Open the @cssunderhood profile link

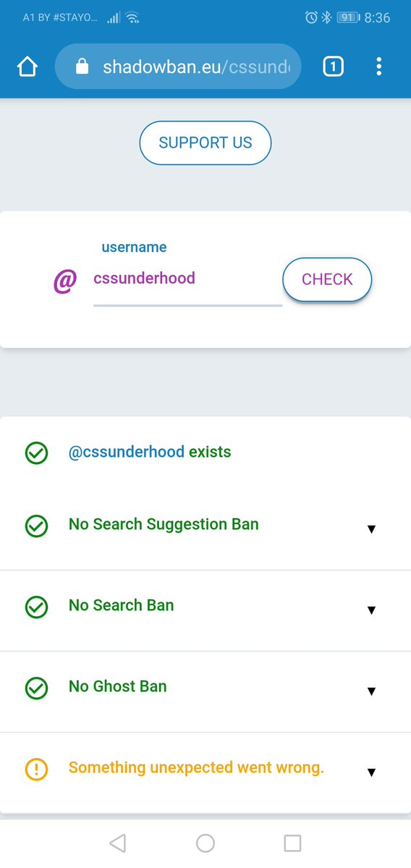pos(126,452)
